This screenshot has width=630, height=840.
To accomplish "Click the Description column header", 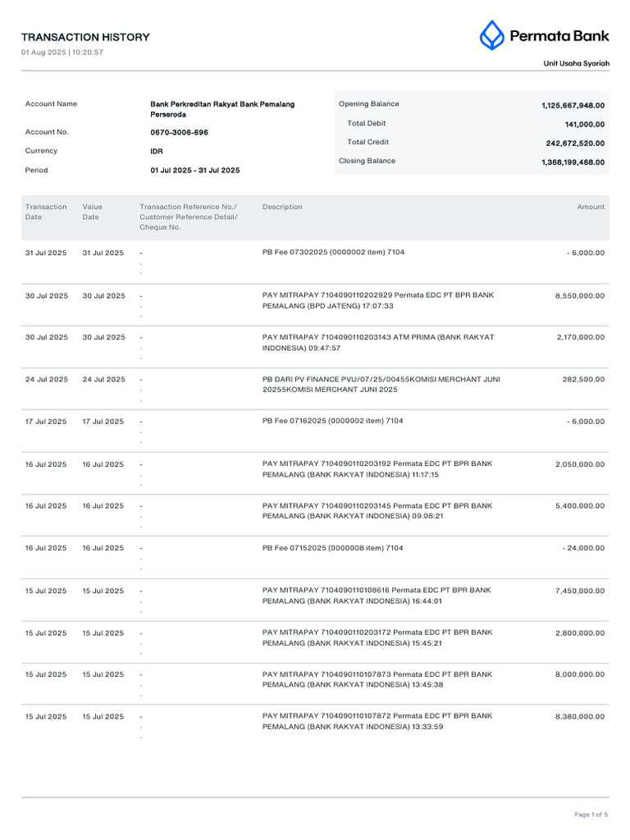I will (x=282, y=207).
